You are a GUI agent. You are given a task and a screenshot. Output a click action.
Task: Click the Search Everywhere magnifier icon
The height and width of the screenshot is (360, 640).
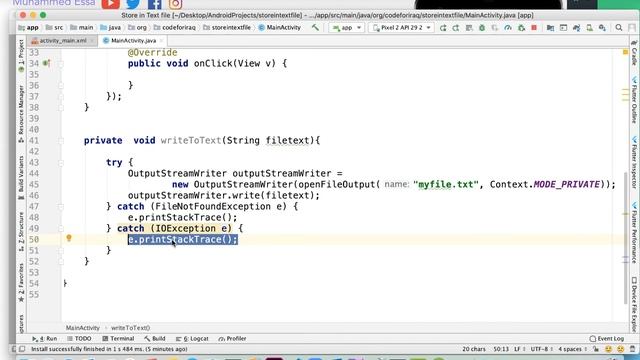[x=619, y=28]
